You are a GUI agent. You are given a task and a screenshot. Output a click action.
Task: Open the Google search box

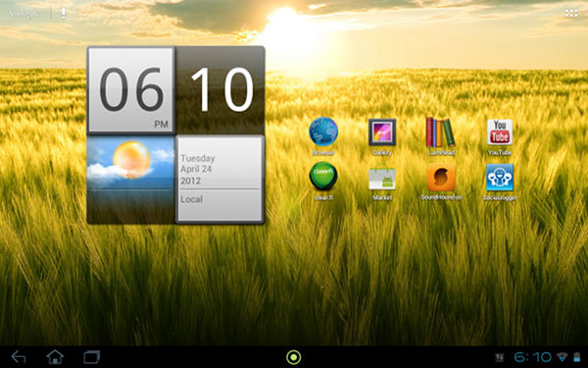pyautogui.click(x=24, y=13)
